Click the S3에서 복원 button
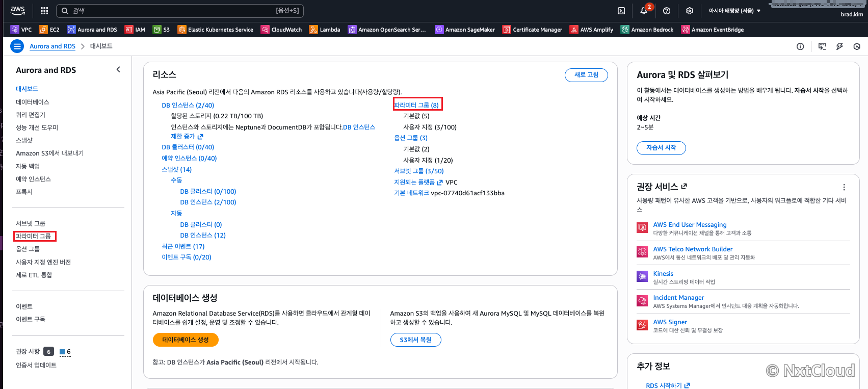The height and width of the screenshot is (389, 868). [x=416, y=340]
